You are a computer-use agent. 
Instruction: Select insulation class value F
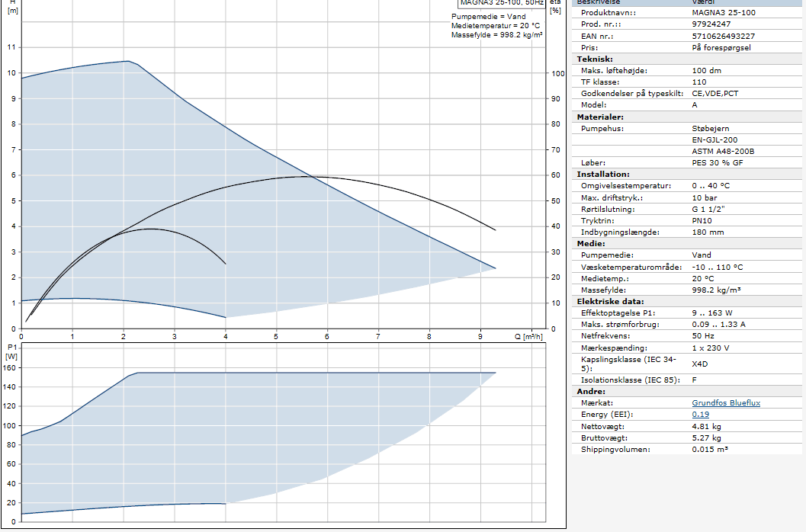coord(695,380)
